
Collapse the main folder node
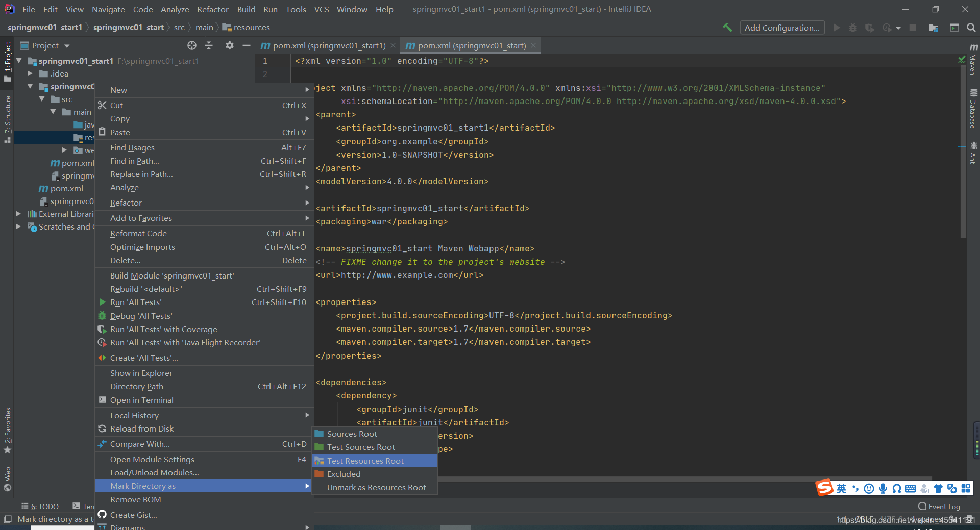53,112
